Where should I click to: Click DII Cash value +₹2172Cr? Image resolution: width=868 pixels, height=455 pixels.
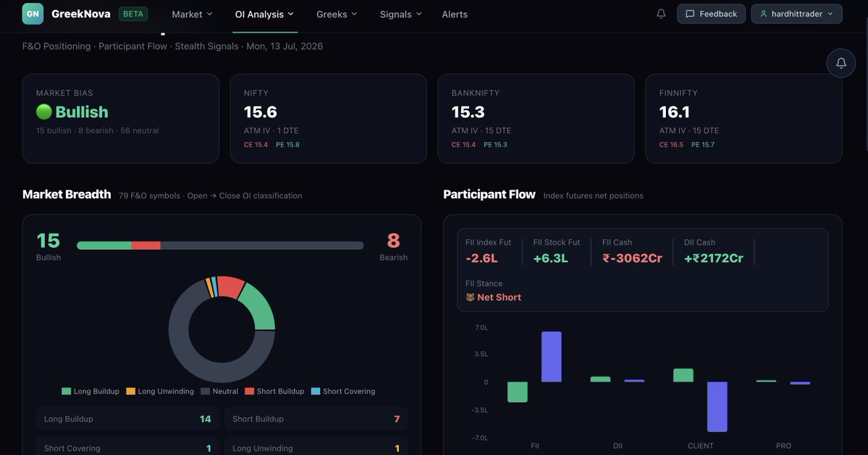(x=714, y=258)
